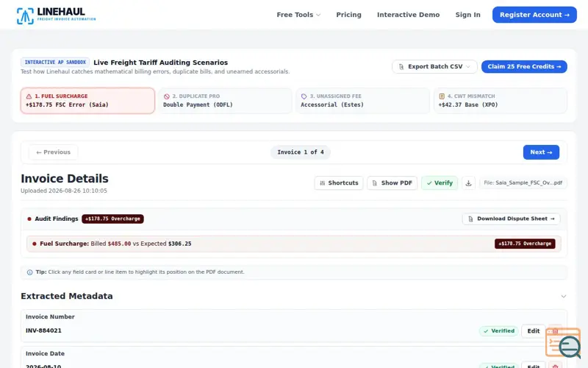Viewport: 588px width, 368px height.
Task: Click the file name Saia_Sample_FSC_Ov...pdf chip
Action: [x=523, y=183]
